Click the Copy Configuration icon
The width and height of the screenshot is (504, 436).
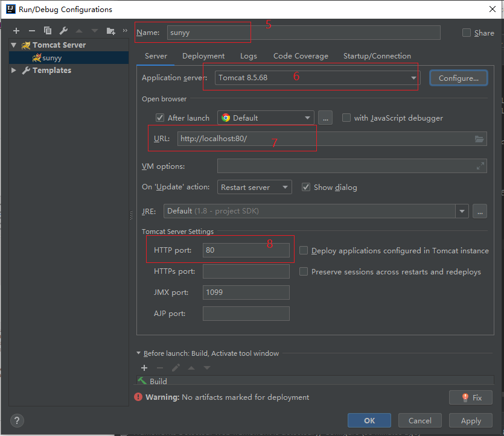click(48, 31)
